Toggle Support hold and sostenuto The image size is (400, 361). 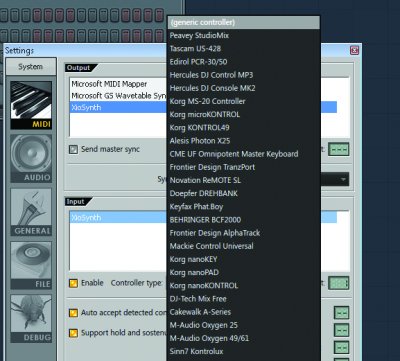point(73,333)
